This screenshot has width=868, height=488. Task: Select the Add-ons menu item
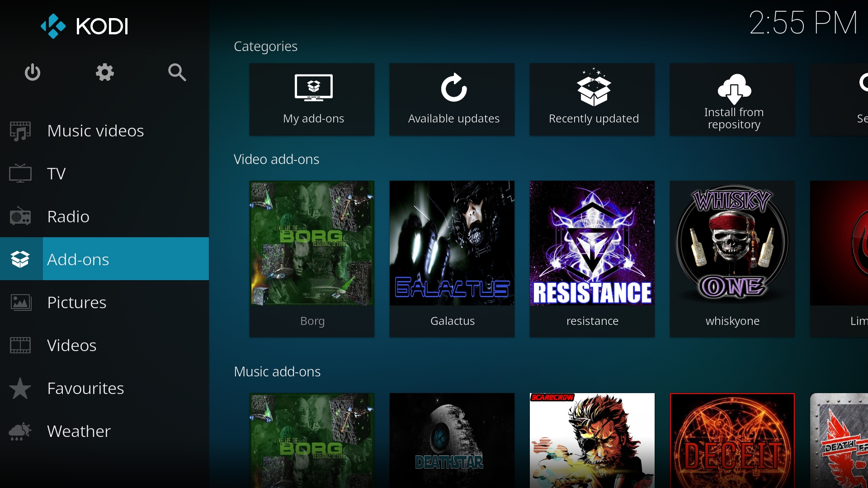point(78,259)
